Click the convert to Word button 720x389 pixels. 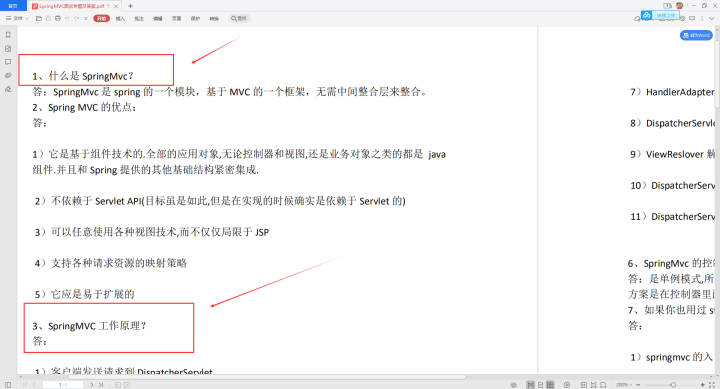click(696, 35)
